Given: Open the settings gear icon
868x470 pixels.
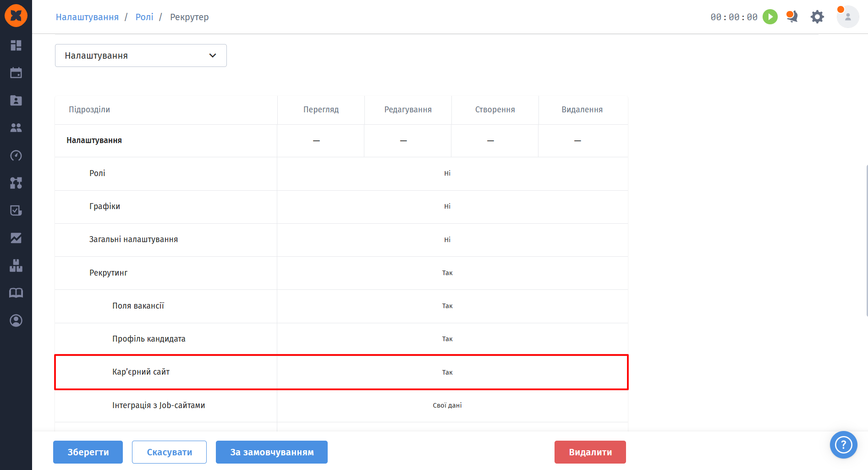Looking at the screenshot, I should click(817, 17).
